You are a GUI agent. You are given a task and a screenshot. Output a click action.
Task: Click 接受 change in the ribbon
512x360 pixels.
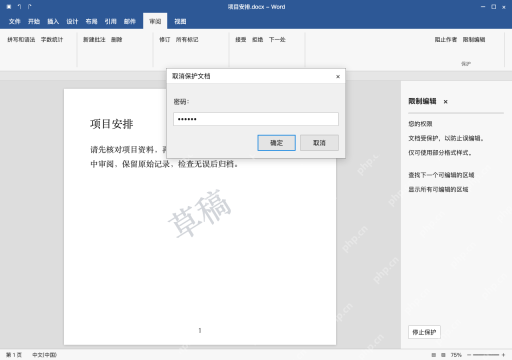pyautogui.click(x=241, y=40)
